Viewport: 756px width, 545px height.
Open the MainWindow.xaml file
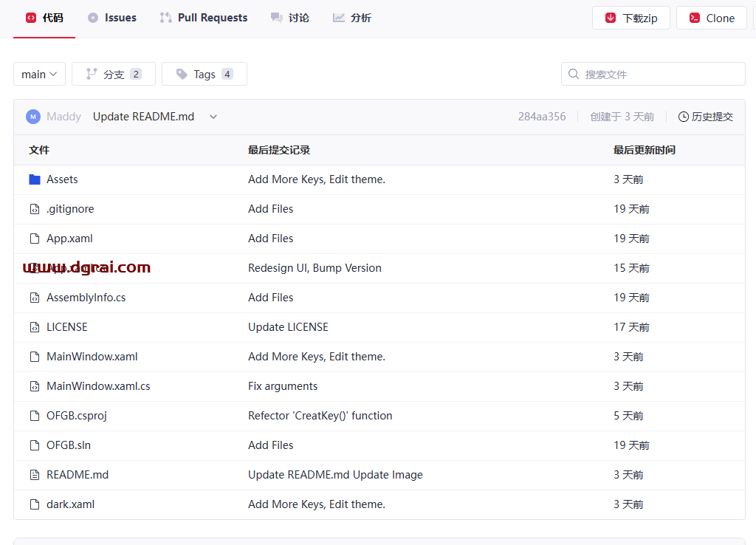click(x=92, y=357)
